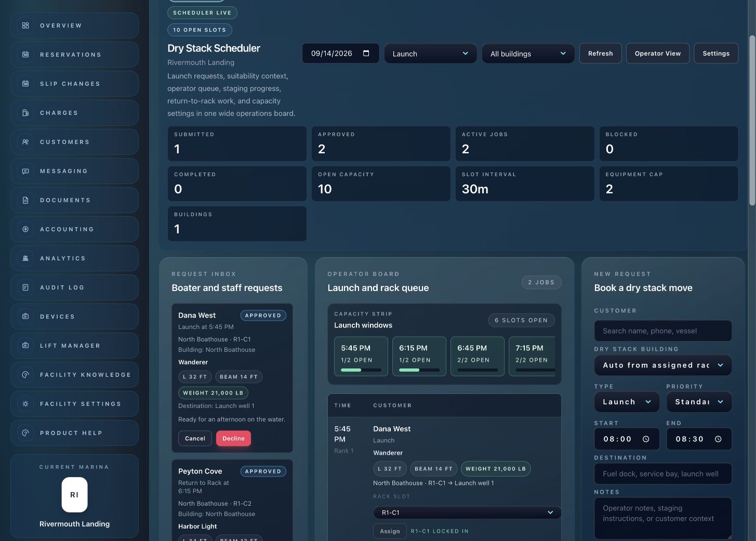Switch to Operator View

tap(658, 54)
